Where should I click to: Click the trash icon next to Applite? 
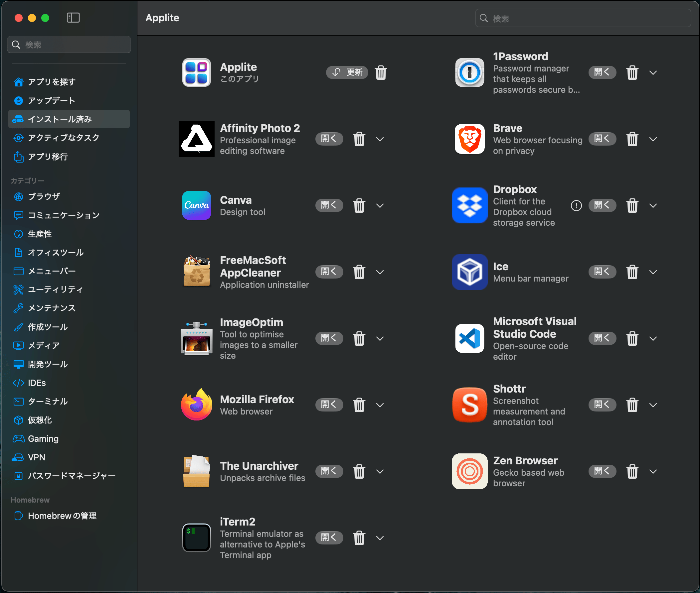(381, 72)
